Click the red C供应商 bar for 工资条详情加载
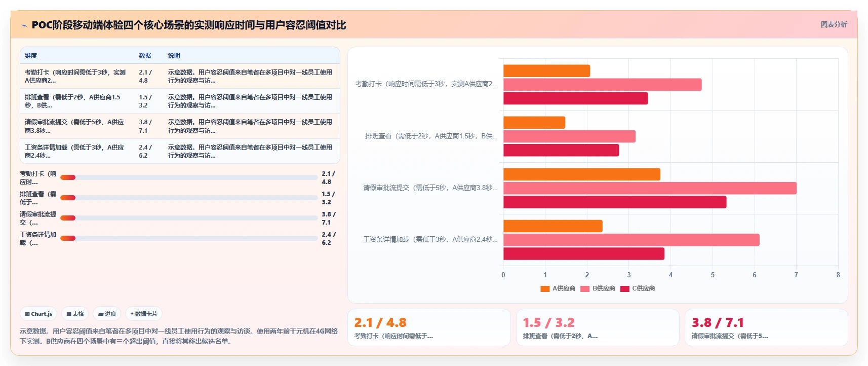 click(x=584, y=253)
